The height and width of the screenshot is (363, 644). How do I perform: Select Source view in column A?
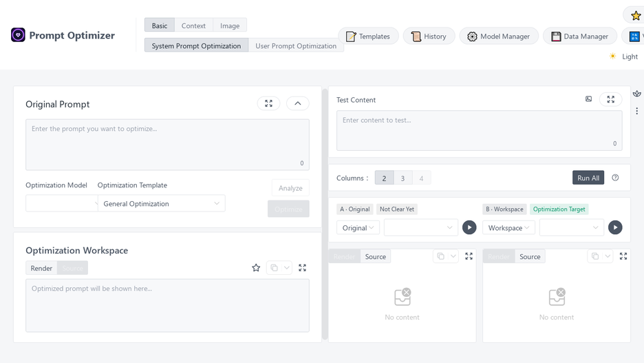(376, 256)
